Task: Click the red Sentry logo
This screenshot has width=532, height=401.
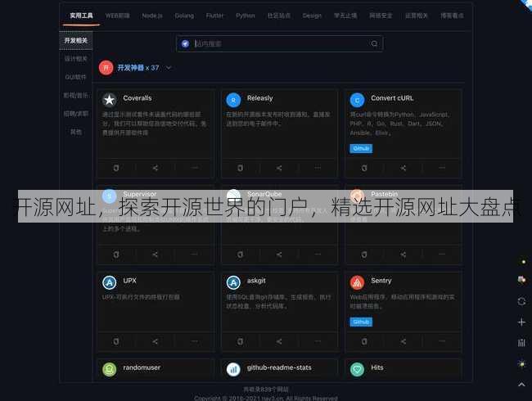Action: tap(358, 282)
